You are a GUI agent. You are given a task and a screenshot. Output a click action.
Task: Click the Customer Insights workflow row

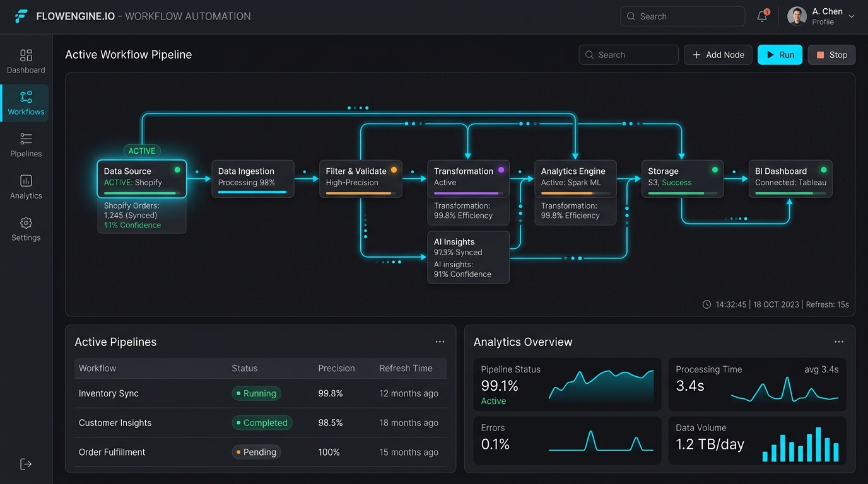tap(261, 423)
